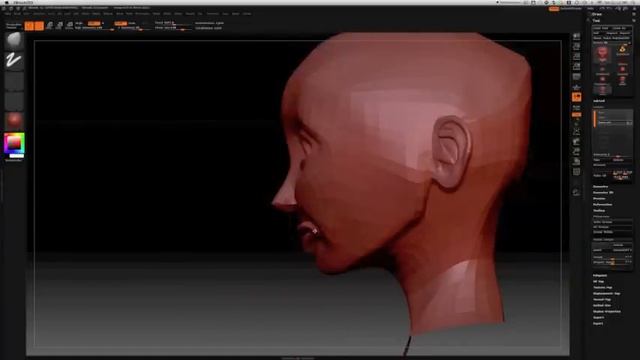Open the texture selector slot
The width and height of the screenshot is (640, 360).
(x=14, y=101)
